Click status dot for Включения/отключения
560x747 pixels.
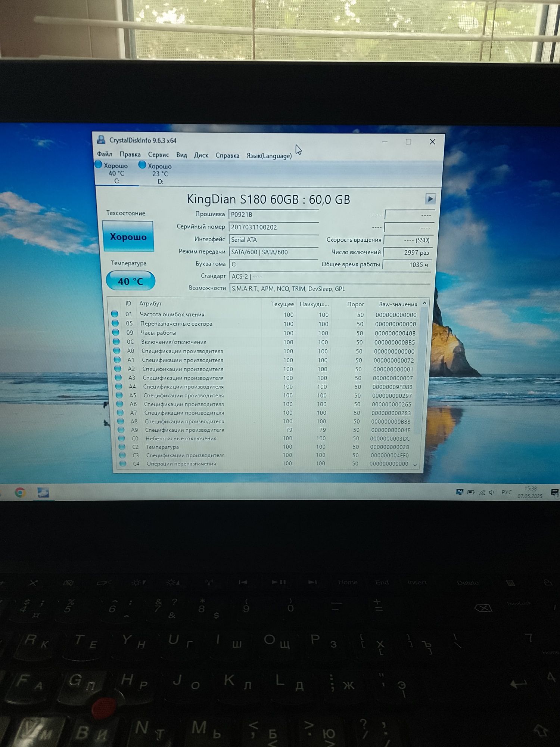point(116,341)
